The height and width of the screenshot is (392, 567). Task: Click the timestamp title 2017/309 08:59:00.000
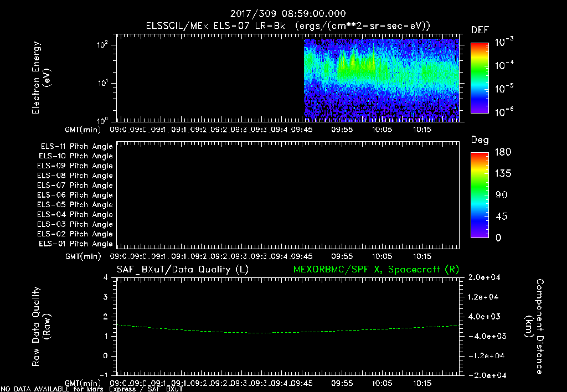coord(288,14)
